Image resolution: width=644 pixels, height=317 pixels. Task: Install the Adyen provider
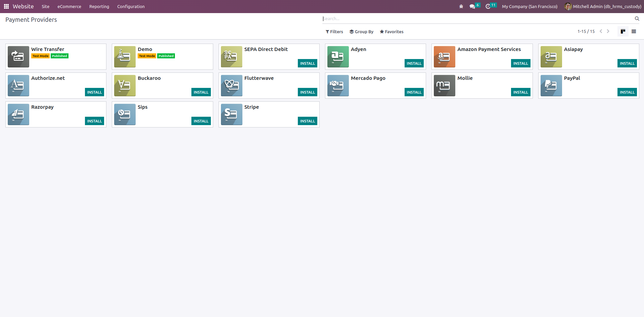pos(414,63)
